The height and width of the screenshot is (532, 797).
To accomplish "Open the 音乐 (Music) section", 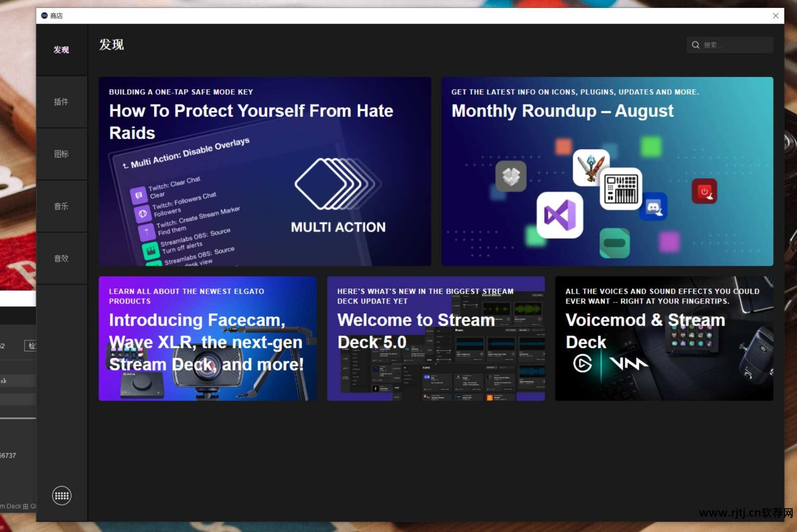I will click(61, 206).
